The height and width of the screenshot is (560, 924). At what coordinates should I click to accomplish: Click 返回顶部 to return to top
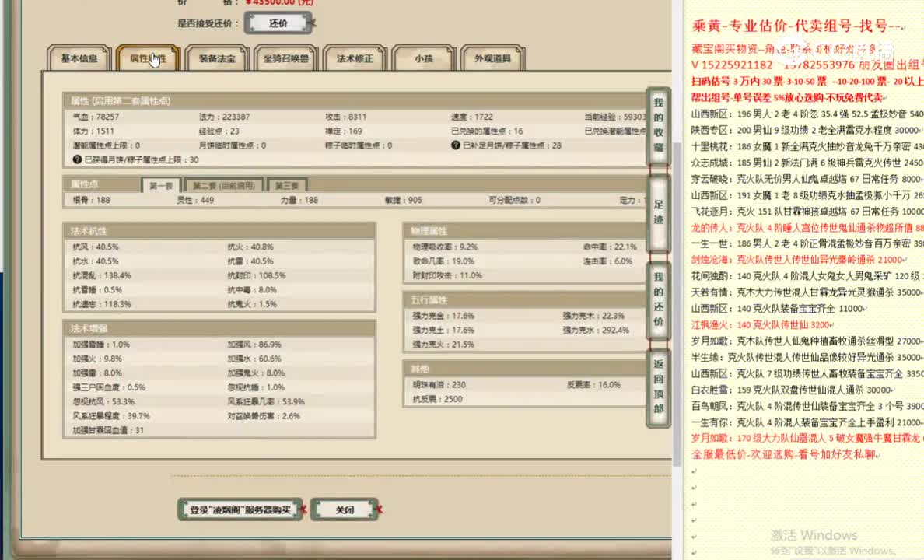pos(658,387)
